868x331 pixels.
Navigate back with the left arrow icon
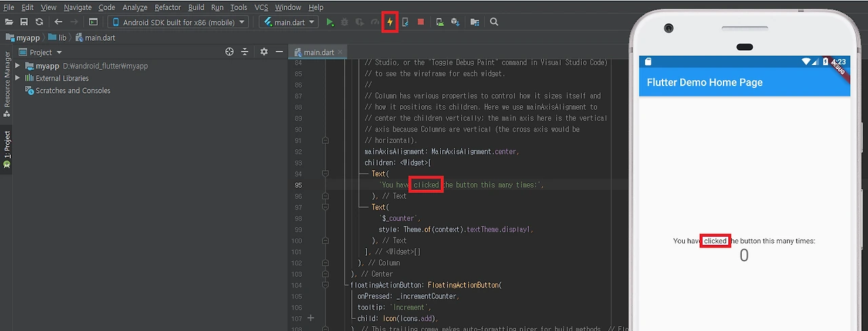tap(58, 22)
